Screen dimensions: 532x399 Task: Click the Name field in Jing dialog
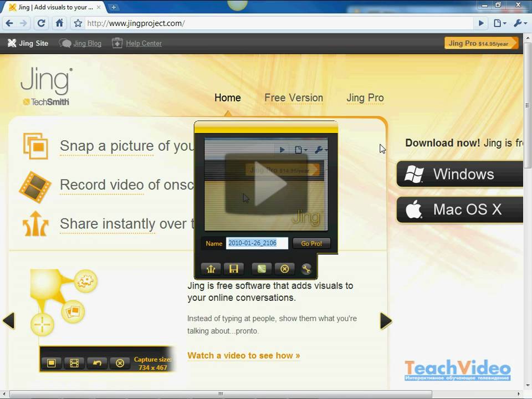[x=257, y=243]
